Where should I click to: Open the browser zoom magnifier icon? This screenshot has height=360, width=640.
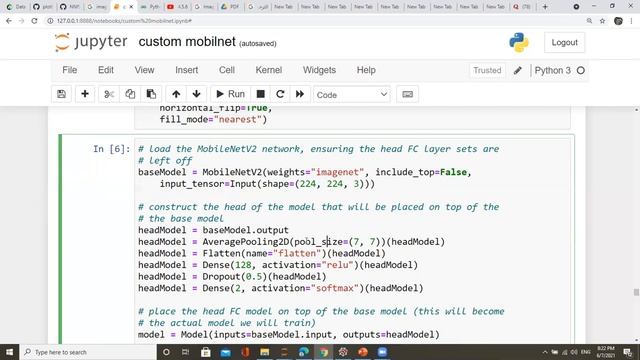(589, 21)
